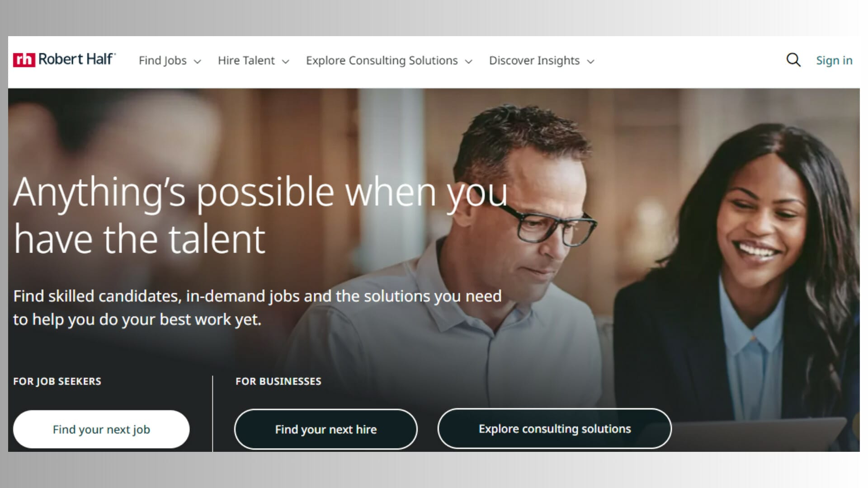Select Discover Insights menu text
This screenshot has height=488, width=868.
coord(534,61)
